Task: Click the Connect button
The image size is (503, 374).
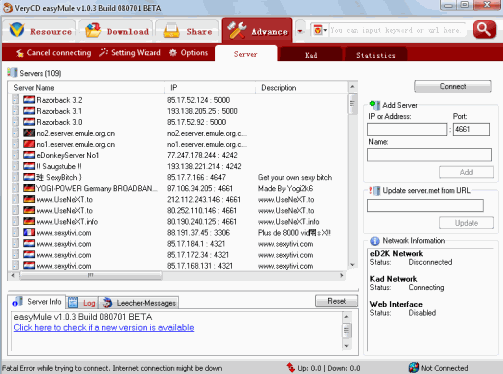Action: point(453,86)
